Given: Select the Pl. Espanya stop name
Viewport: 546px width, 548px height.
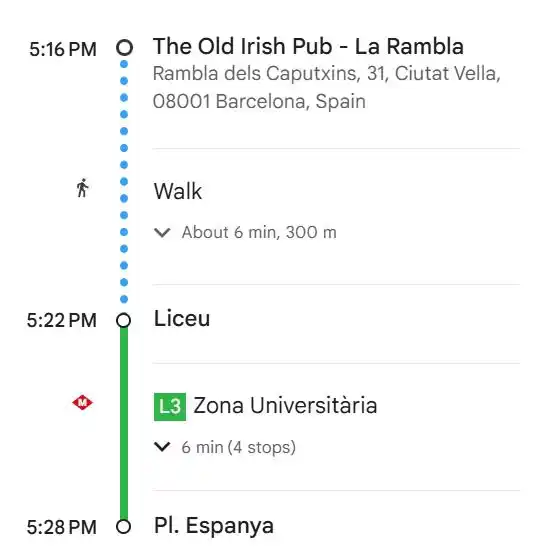Looking at the screenshot, I should [x=214, y=526].
